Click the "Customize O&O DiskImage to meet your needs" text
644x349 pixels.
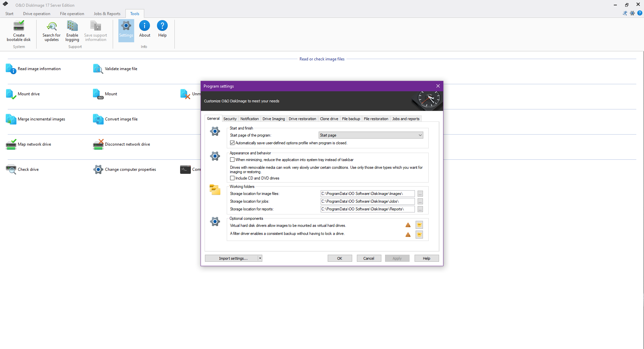[241, 101]
